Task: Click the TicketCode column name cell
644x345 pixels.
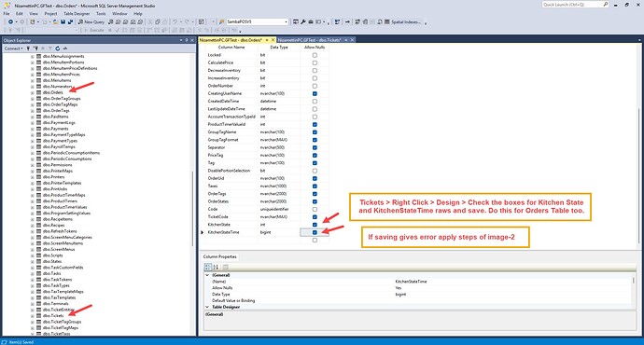Action: (232, 216)
